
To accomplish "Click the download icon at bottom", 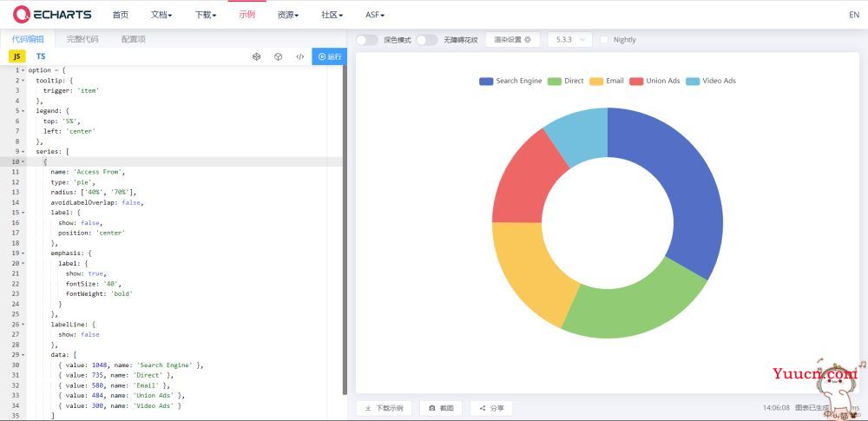I will [x=368, y=408].
